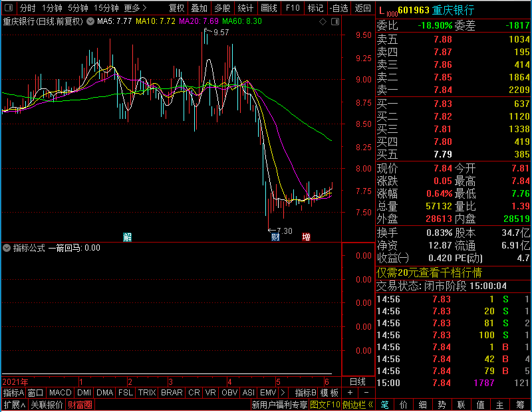
Task: Select the 筹 chip distribution tab
Action: [520, 405]
